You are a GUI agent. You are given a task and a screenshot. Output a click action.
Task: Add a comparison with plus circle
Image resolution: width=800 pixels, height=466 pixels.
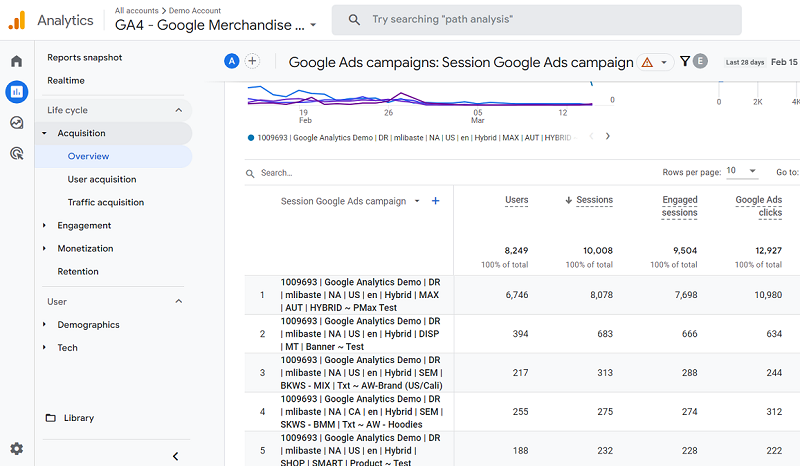pos(252,61)
